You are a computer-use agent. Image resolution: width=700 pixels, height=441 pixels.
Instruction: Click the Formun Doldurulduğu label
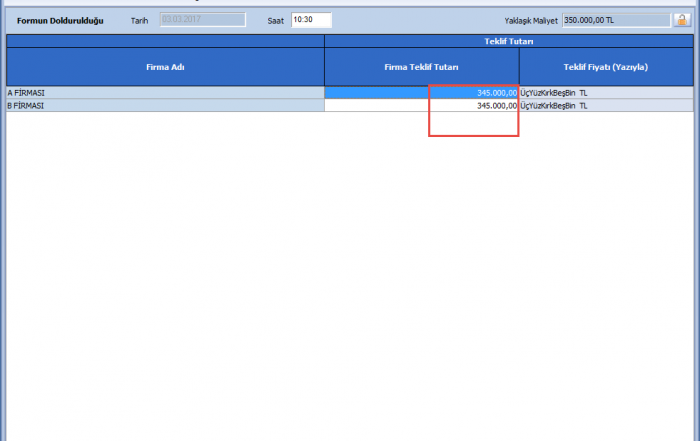coord(60,20)
